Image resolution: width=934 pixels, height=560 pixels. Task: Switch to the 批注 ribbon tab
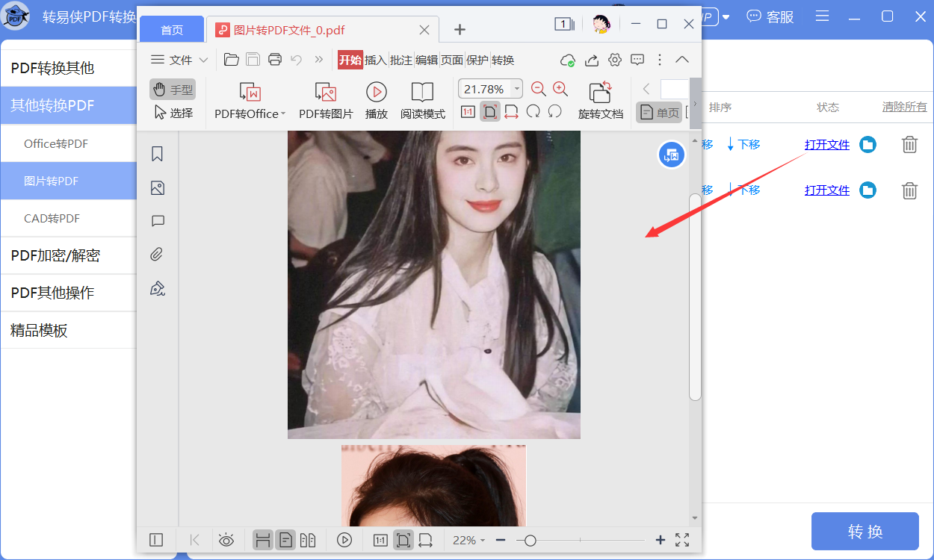pos(401,60)
